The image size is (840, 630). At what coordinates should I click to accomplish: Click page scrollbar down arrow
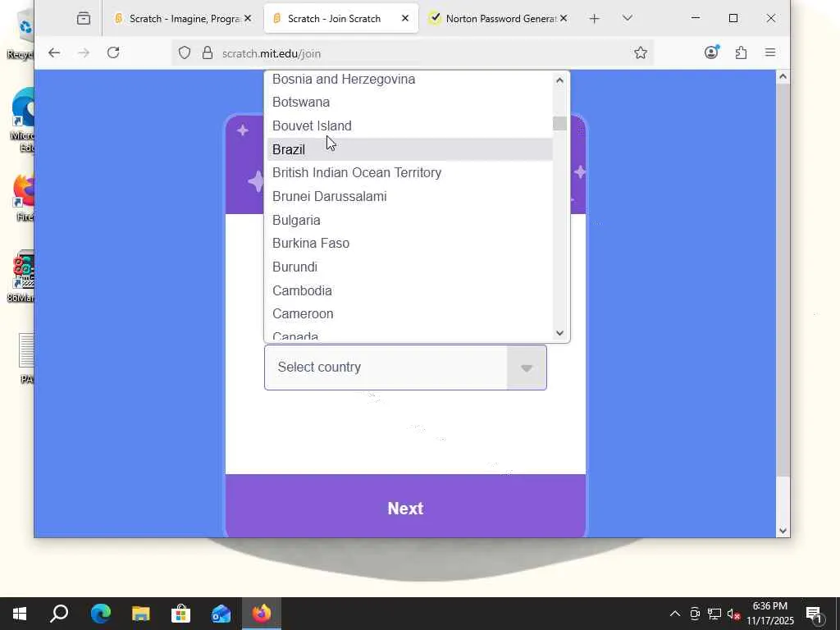[x=783, y=531]
